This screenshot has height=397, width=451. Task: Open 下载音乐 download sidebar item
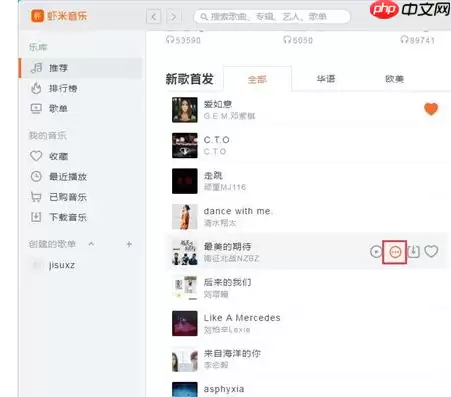(x=81, y=217)
